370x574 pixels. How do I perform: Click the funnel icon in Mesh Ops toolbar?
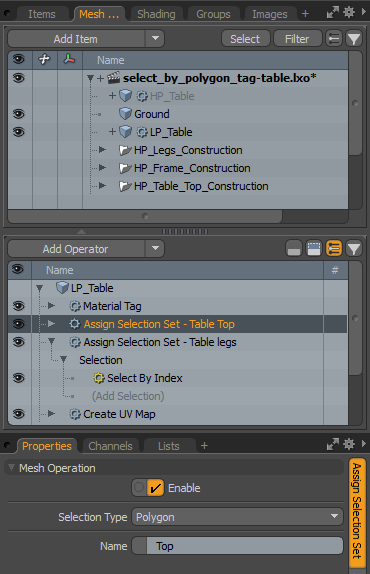click(x=354, y=249)
